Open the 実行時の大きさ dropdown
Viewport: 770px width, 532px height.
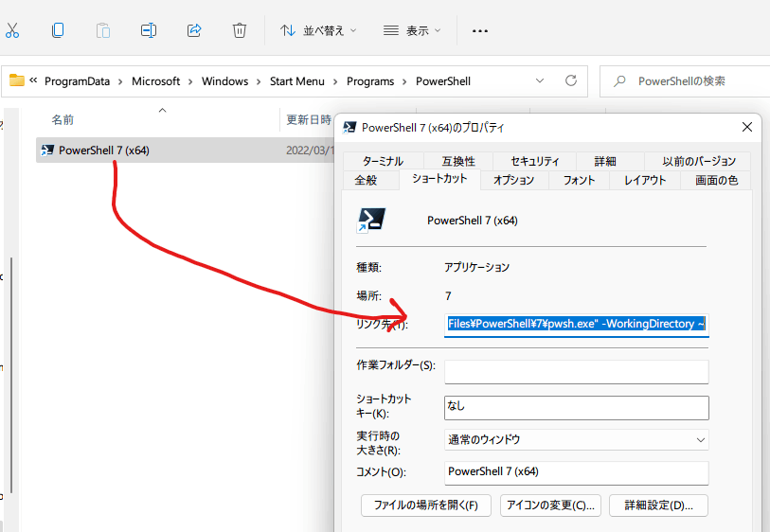[577, 440]
